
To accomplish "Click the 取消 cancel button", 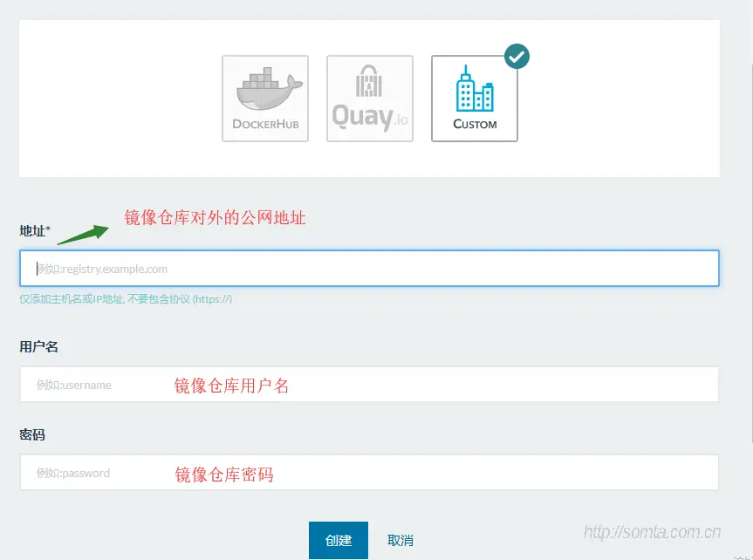I will 400,540.
